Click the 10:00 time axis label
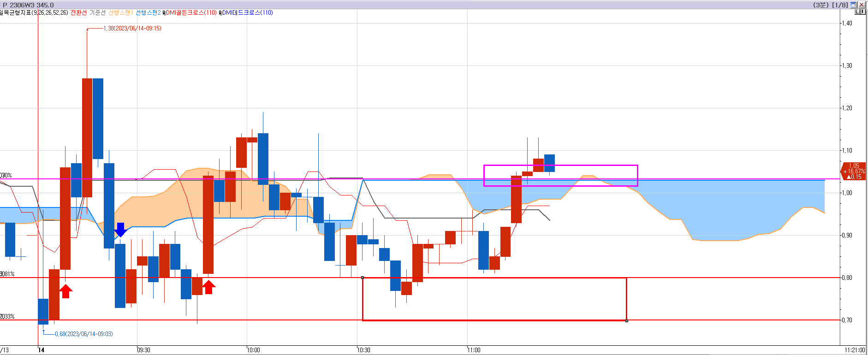 tap(254, 350)
